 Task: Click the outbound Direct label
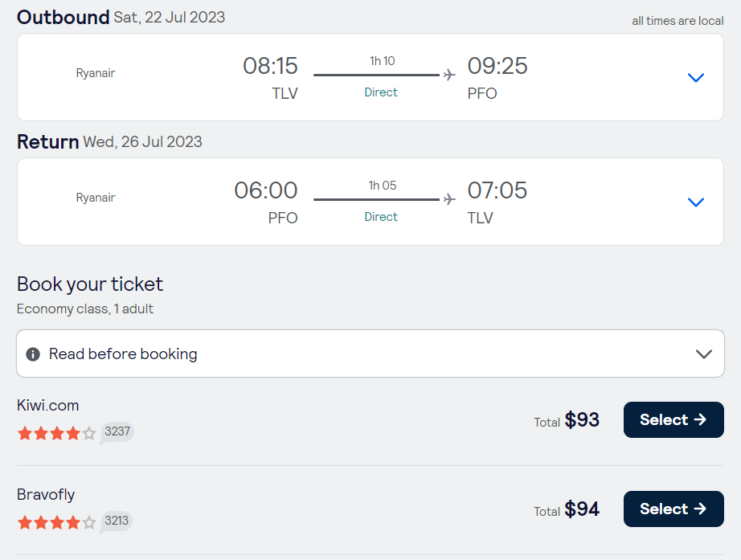[381, 92]
